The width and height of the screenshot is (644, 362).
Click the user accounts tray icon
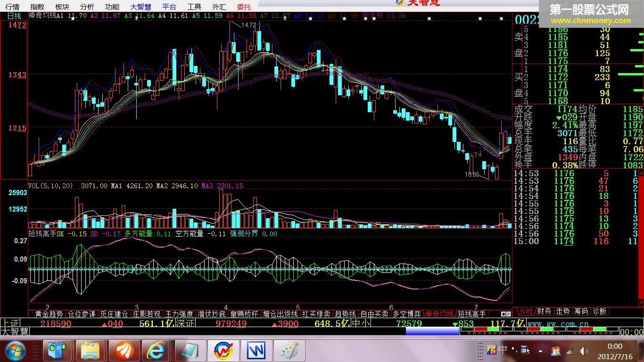click(x=555, y=351)
